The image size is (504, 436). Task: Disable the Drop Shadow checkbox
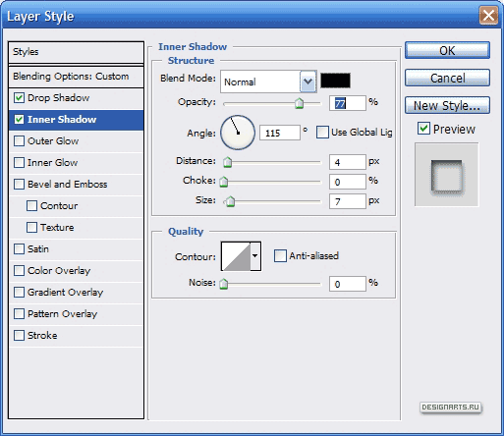pyautogui.click(x=19, y=97)
